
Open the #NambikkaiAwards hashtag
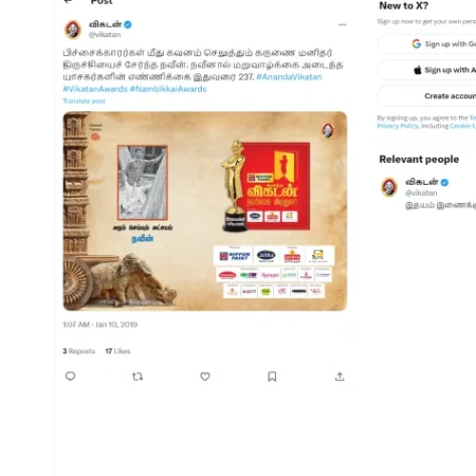coord(169,89)
